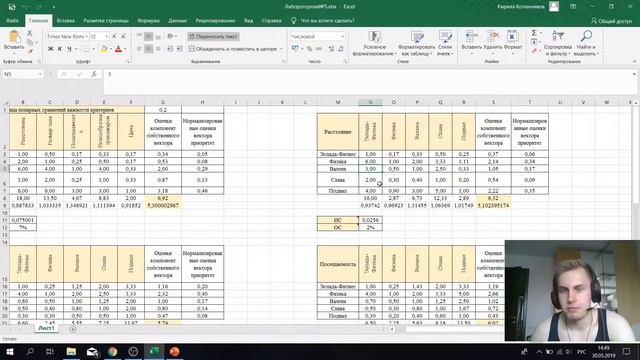Apply the yellow fill color swatch
The image size is (640, 360).
[104, 49]
